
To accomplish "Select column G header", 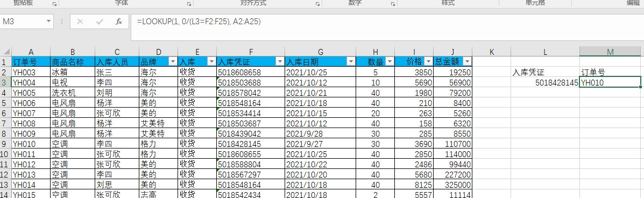I will [320, 52].
